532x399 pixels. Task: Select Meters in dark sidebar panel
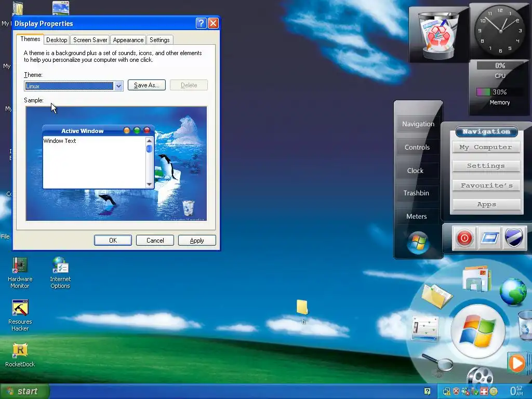pos(416,217)
